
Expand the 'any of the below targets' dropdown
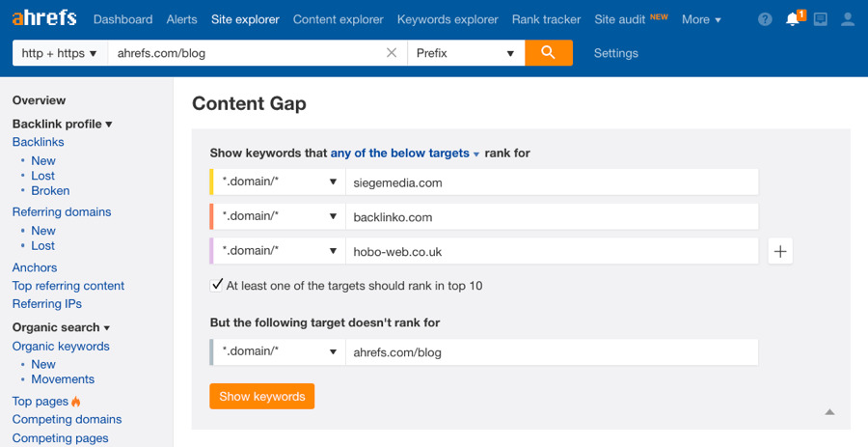pos(405,154)
